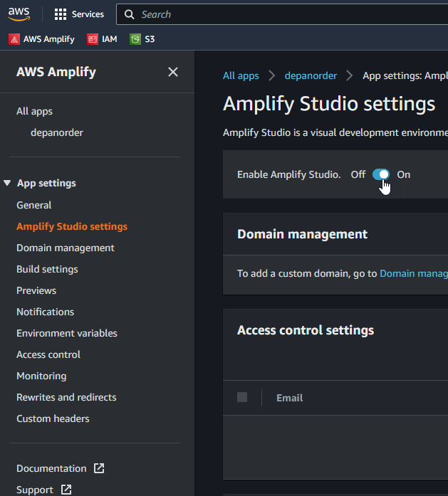Click the AWS Amplify sidebar title

pos(56,72)
